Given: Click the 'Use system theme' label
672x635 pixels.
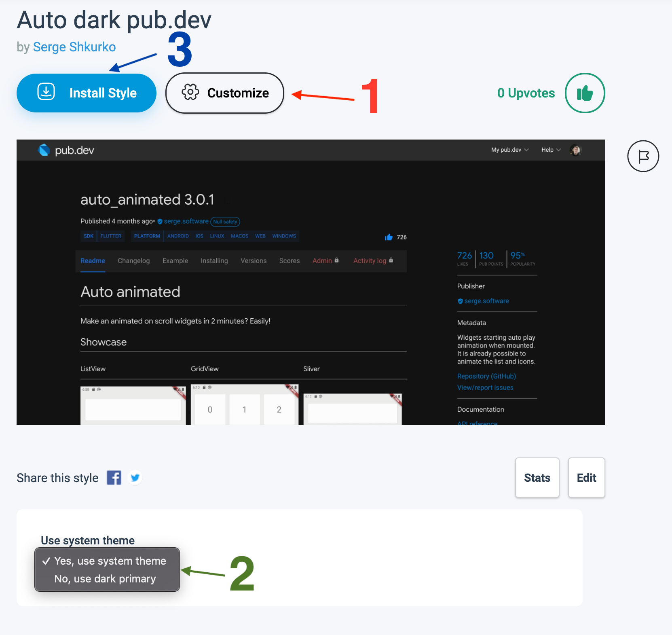Looking at the screenshot, I should tap(88, 540).
